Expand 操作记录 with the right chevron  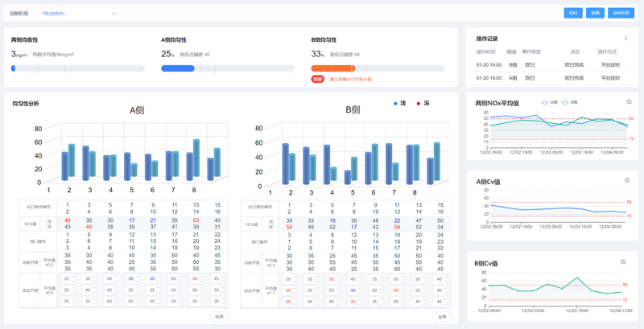point(625,38)
